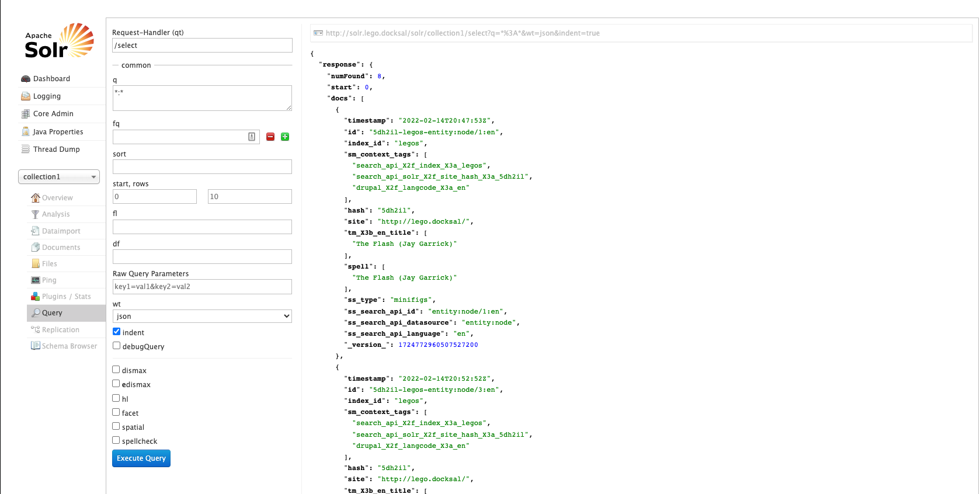Click the df default field input
Viewport: 980px width, 494px height.
pyautogui.click(x=202, y=257)
